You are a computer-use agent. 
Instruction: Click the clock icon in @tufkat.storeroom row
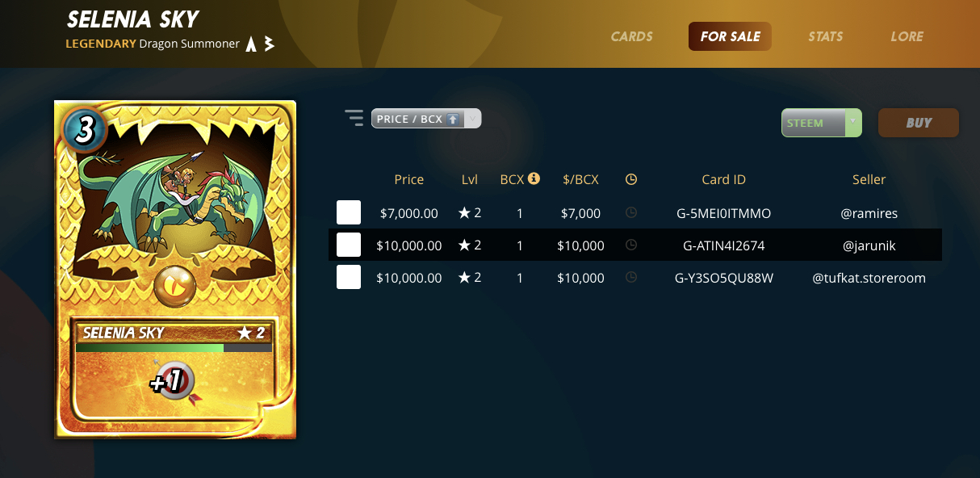point(631,277)
